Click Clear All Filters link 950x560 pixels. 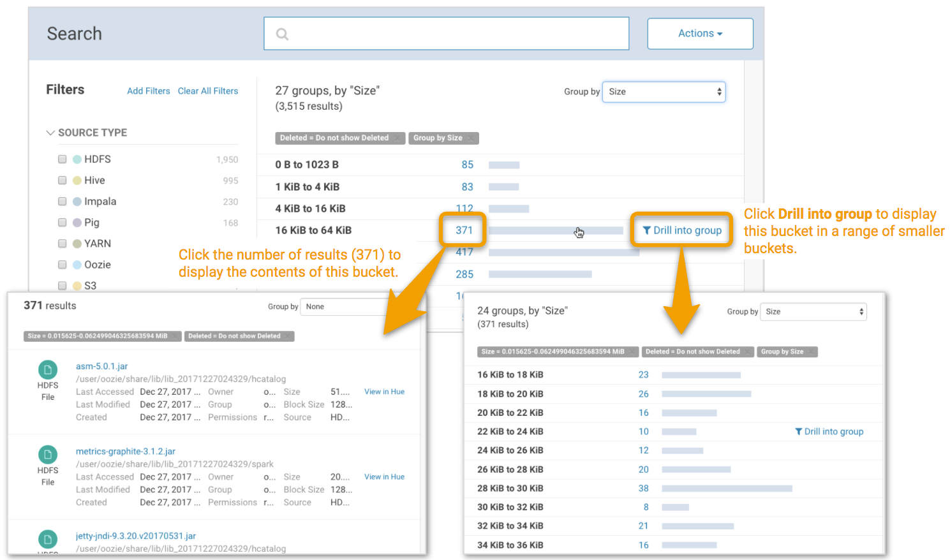pyautogui.click(x=208, y=91)
